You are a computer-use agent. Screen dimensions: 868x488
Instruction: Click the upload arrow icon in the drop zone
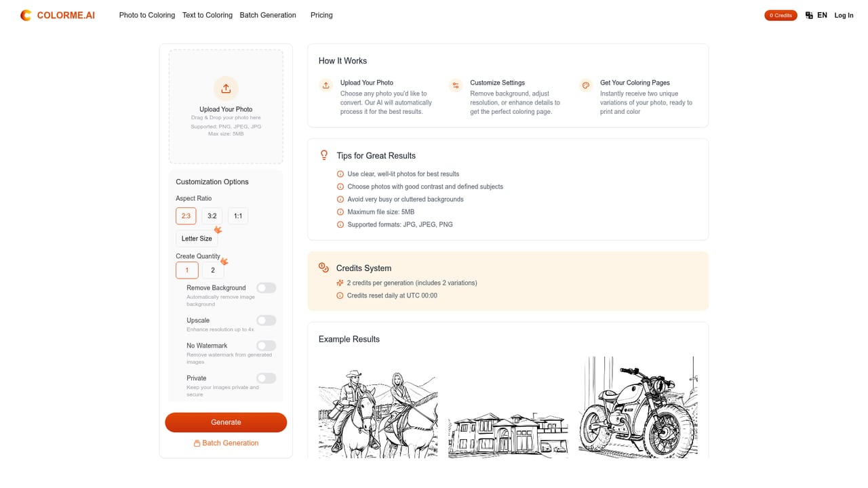click(226, 88)
